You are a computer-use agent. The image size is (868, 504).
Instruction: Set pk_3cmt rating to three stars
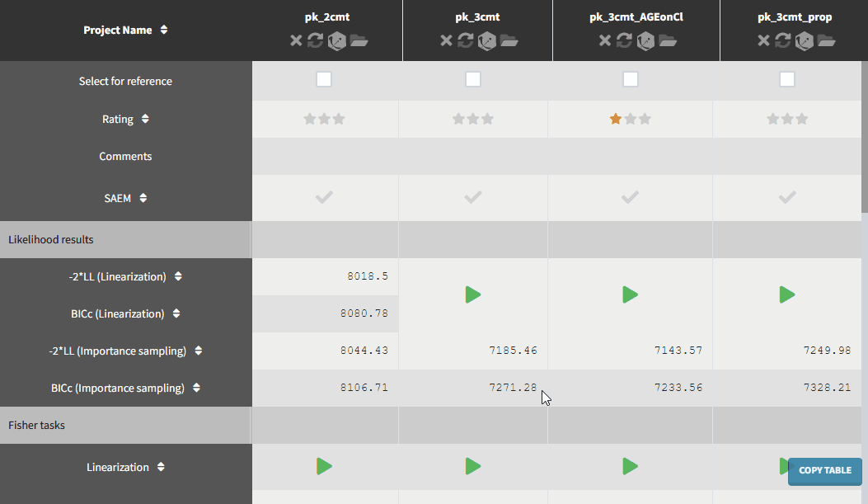pos(488,119)
